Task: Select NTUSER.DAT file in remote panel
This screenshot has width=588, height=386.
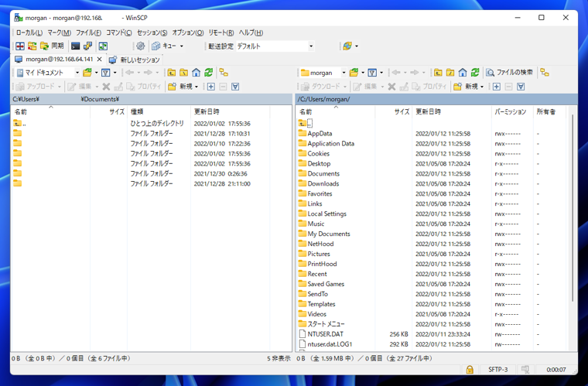Action: click(x=325, y=334)
